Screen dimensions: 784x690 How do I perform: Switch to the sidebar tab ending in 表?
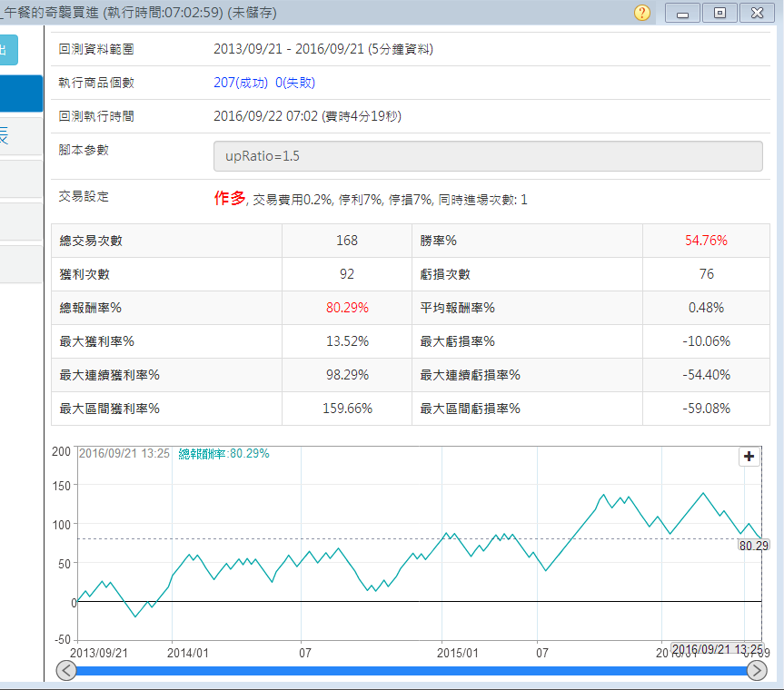click(20, 136)
